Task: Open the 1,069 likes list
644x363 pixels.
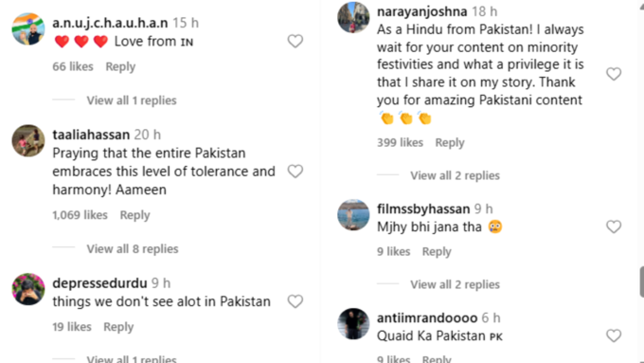Action: coord(80,215)
